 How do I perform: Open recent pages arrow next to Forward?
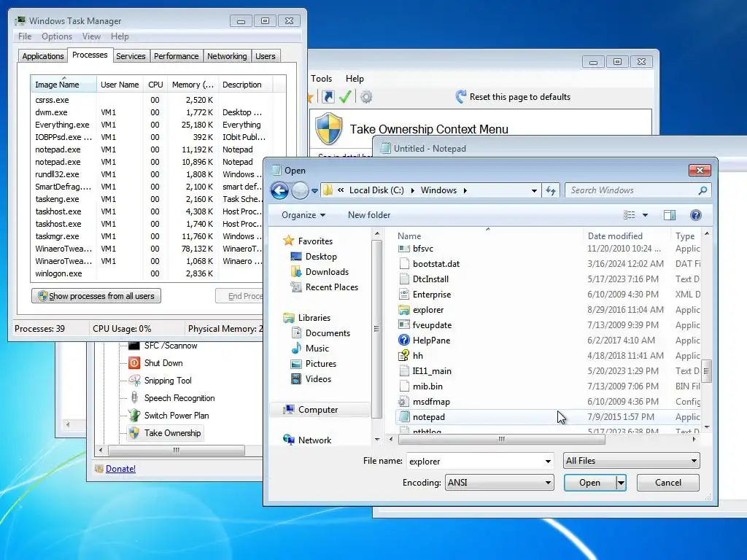[x=314, y=191]
